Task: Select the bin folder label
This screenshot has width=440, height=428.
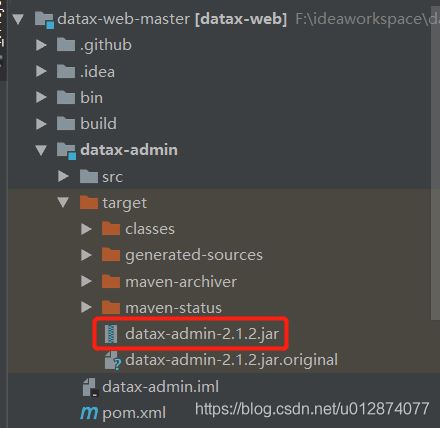Action: [91, 98]
